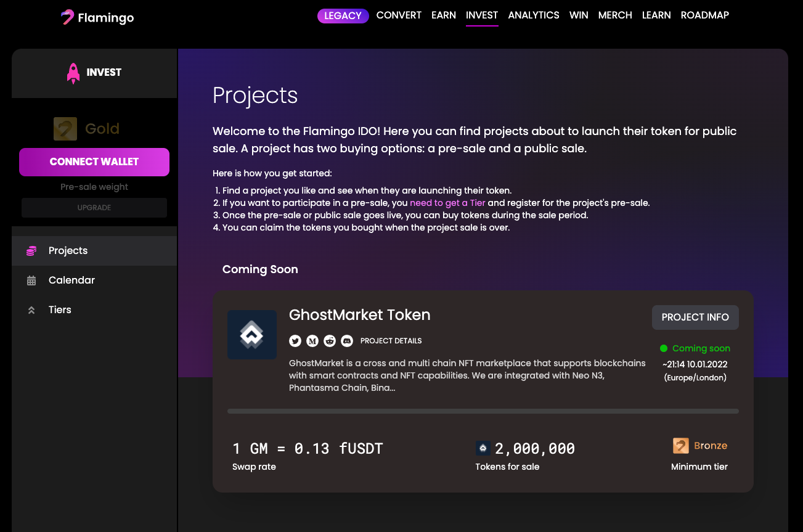Click the PROJECT INFO button
Image resolution: width=803 pixels, height=532 pixels.
click(x=695, y=317)
